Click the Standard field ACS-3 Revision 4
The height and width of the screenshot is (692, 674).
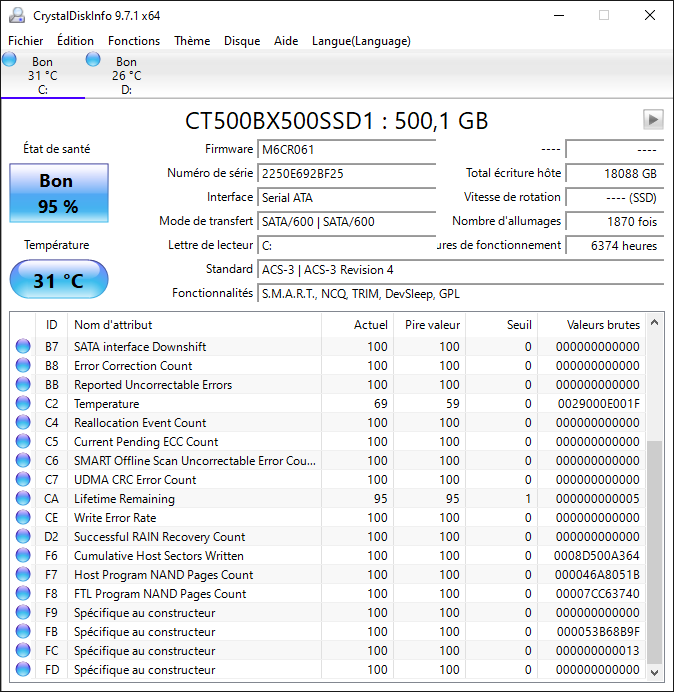point(460,269)
